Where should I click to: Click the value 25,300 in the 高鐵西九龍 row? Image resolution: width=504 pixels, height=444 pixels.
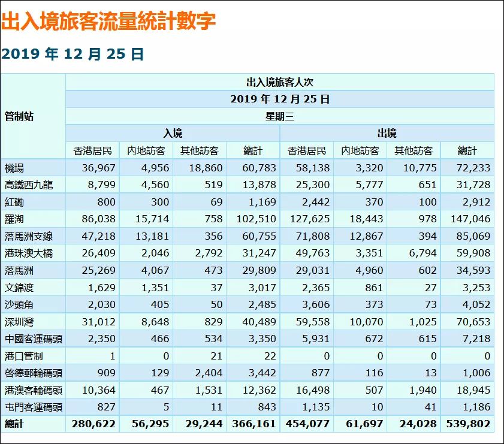tap(313, 185)
